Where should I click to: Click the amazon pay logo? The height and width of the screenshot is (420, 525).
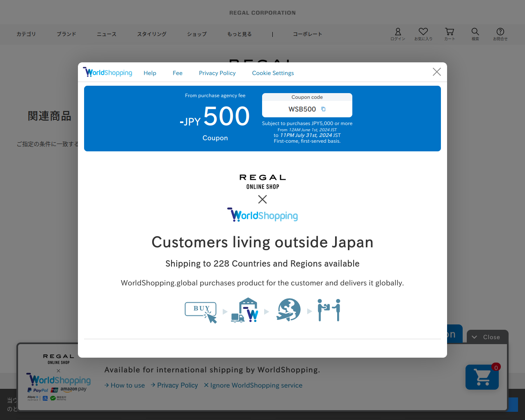coord(73,389)
